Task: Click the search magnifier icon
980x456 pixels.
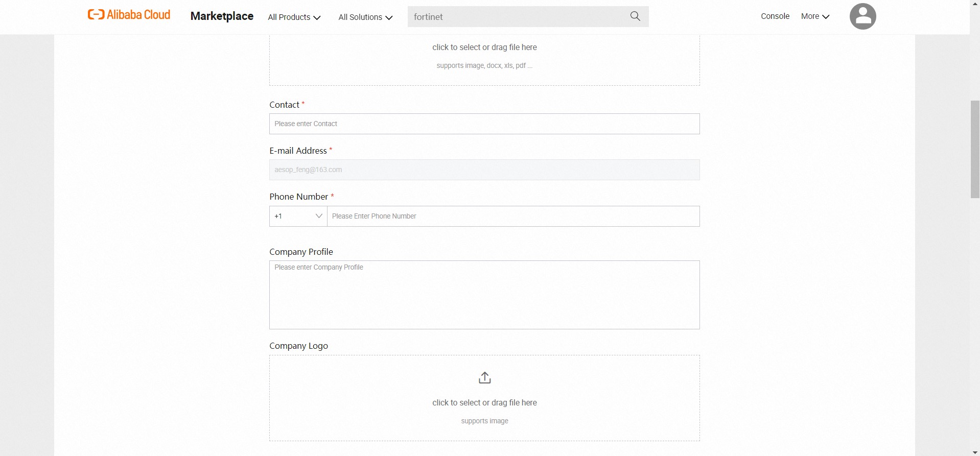Action: coord(635,16)
